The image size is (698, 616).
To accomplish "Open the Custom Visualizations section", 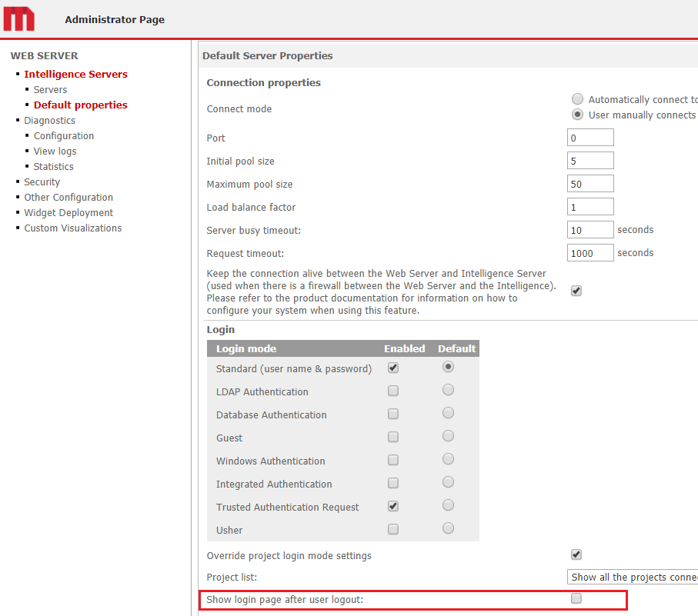I will (x=72, y=228).
